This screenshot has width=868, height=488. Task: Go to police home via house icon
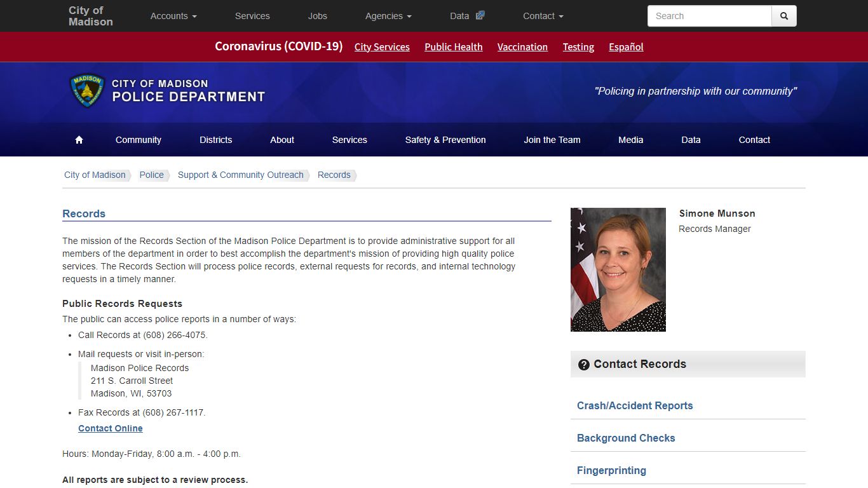[79, 140]
